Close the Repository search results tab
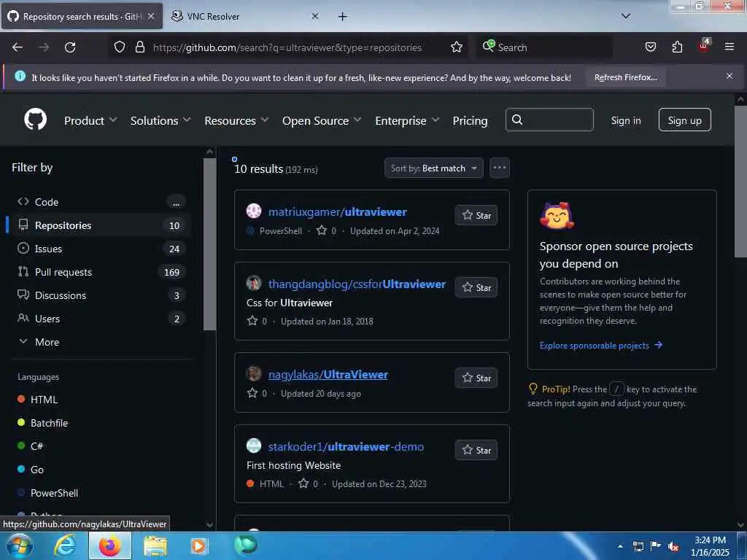This screenshot has width=747, height=560. pos(150,16)
